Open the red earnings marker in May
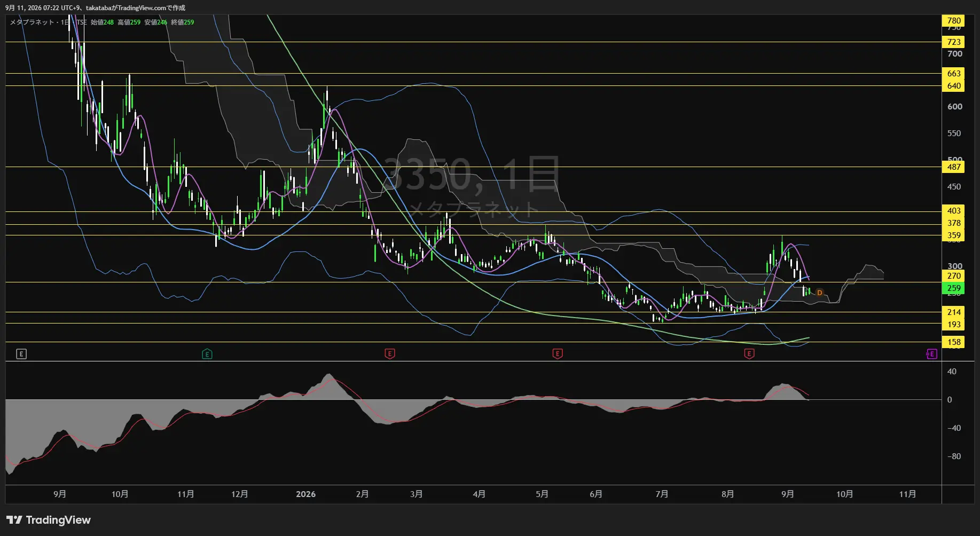This screenshot has height=536, width=980. pos(558,354)
